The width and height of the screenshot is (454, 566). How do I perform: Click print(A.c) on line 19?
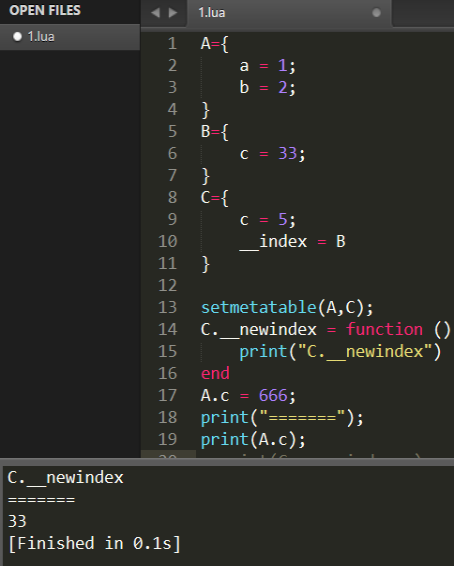pyautogui.click(x=253, y=440)
